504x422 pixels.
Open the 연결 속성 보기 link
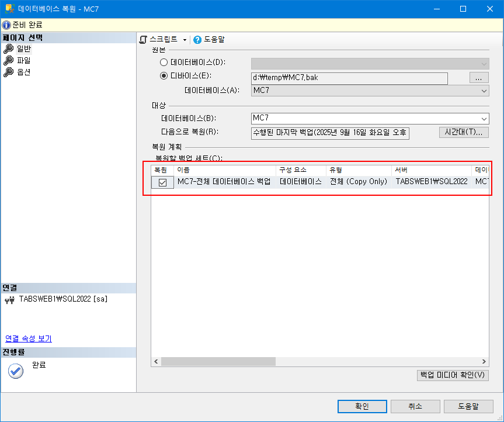pyautogui.click(x=27, y=338)
